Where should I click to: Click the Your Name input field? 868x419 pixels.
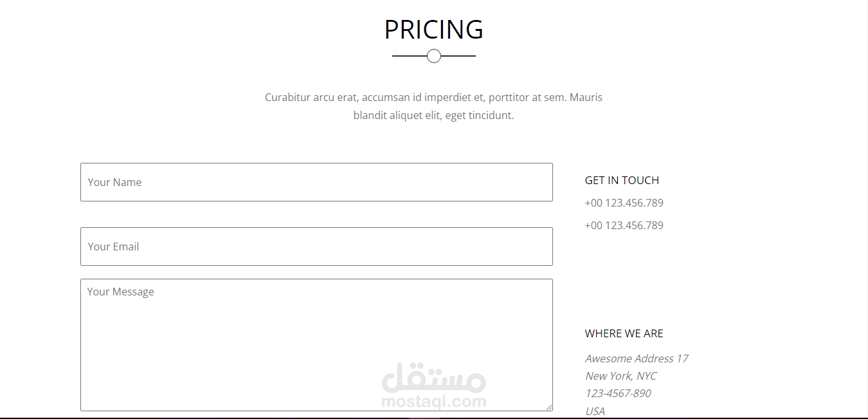(x=316, y=182)
